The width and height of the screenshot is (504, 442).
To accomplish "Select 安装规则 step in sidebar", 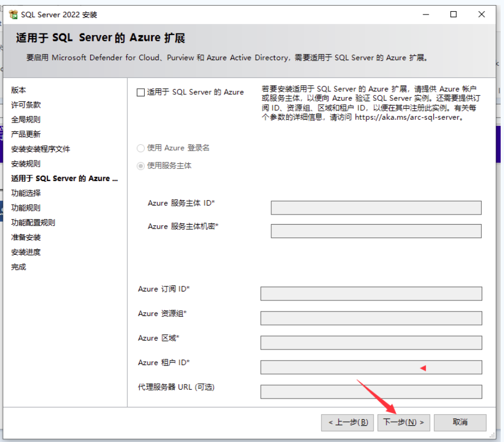I will pyautogui.click(x=26, y=164).
